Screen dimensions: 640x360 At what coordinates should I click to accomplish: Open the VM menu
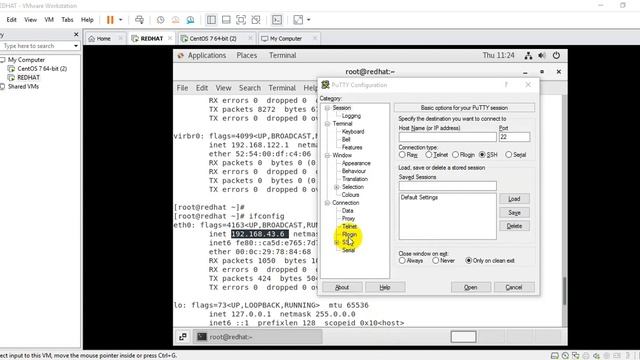(49, 20)
